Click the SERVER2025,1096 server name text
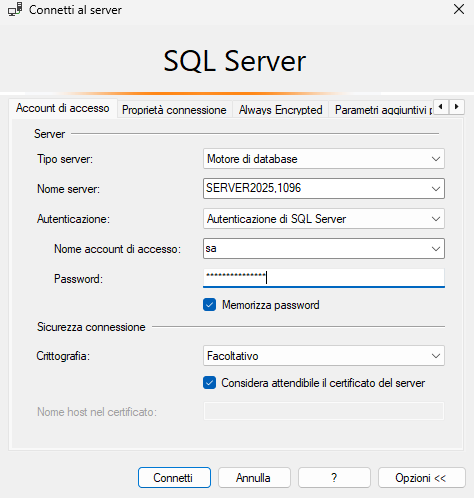Screen dimensions: 474x498 (253, 188)
